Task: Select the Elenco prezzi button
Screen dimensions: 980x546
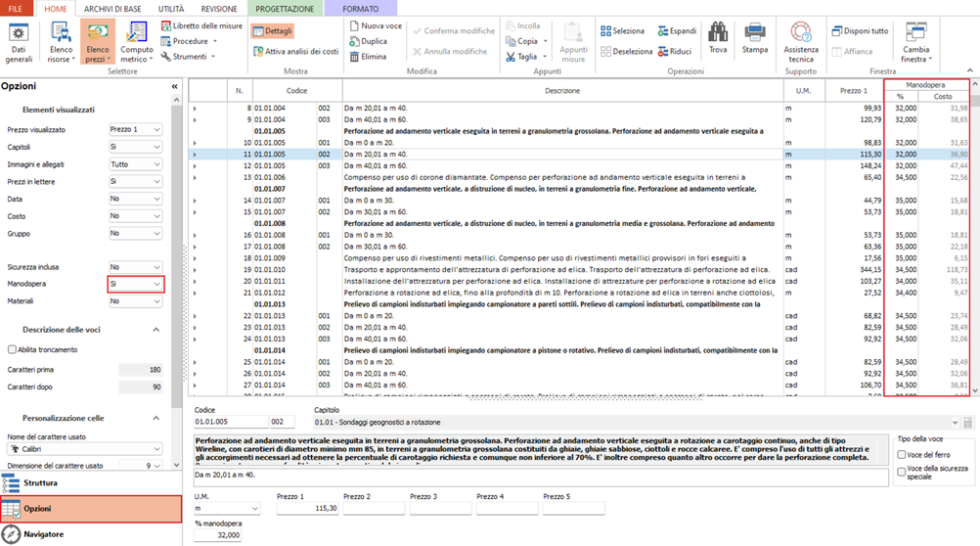Action: (98, 42)
